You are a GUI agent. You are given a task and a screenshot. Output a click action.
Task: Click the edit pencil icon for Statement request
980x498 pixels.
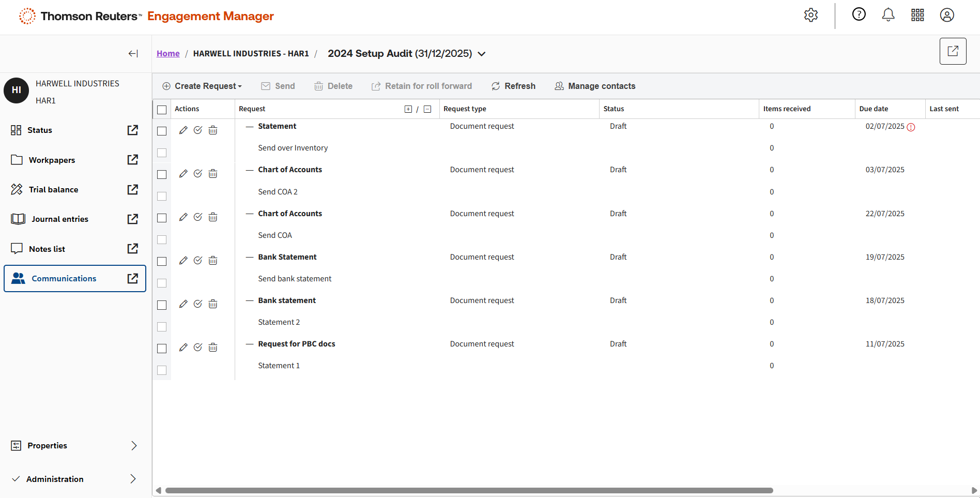tap(183, 130)
